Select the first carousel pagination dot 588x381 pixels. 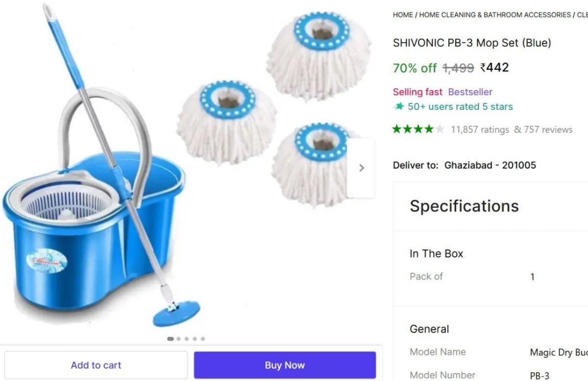[x=170, y=338]
